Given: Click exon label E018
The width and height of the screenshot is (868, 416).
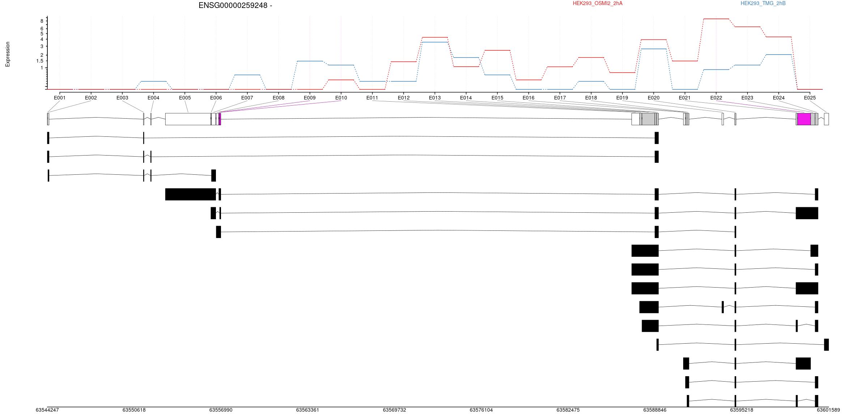Looking at the screenshot, I should point(591,98).
